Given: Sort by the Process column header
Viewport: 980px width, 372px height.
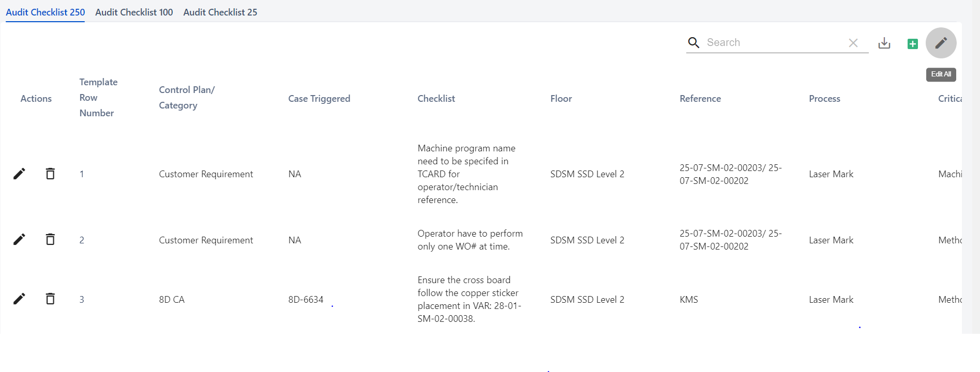Looking at the screenshot, I should [x=824, y=98].
